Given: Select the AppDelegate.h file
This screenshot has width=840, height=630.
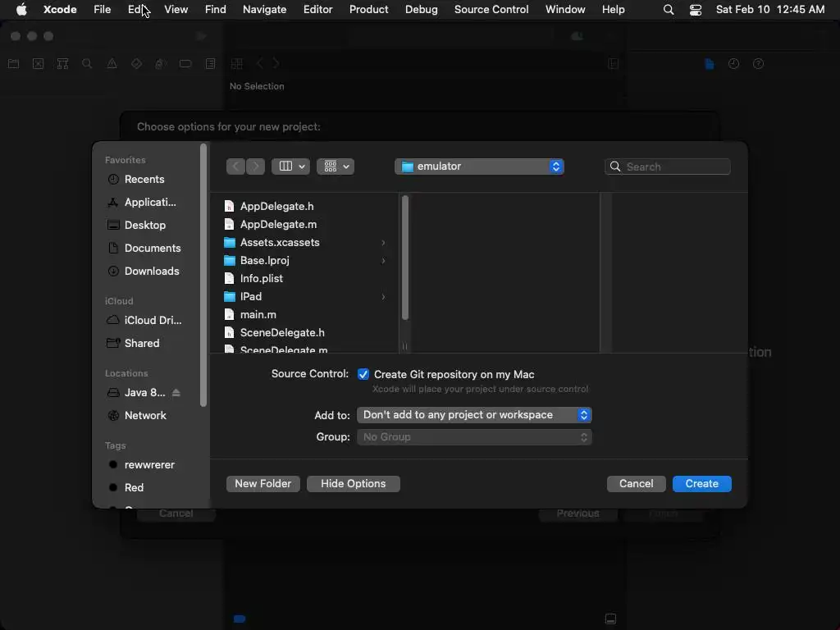Looking at the screenshot, I should pos(276,206).
